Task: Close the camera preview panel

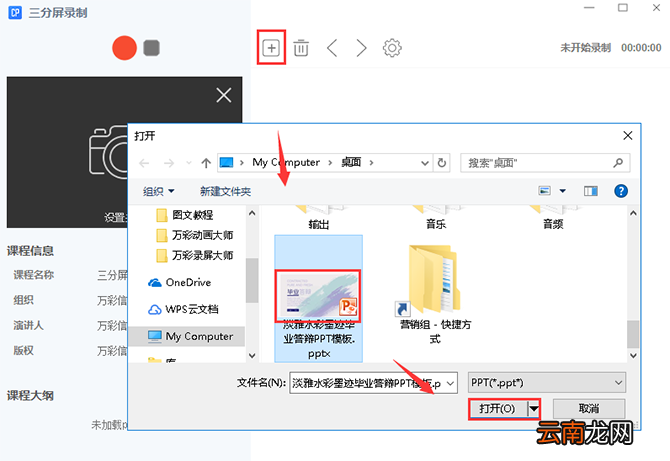Action: 223,95
